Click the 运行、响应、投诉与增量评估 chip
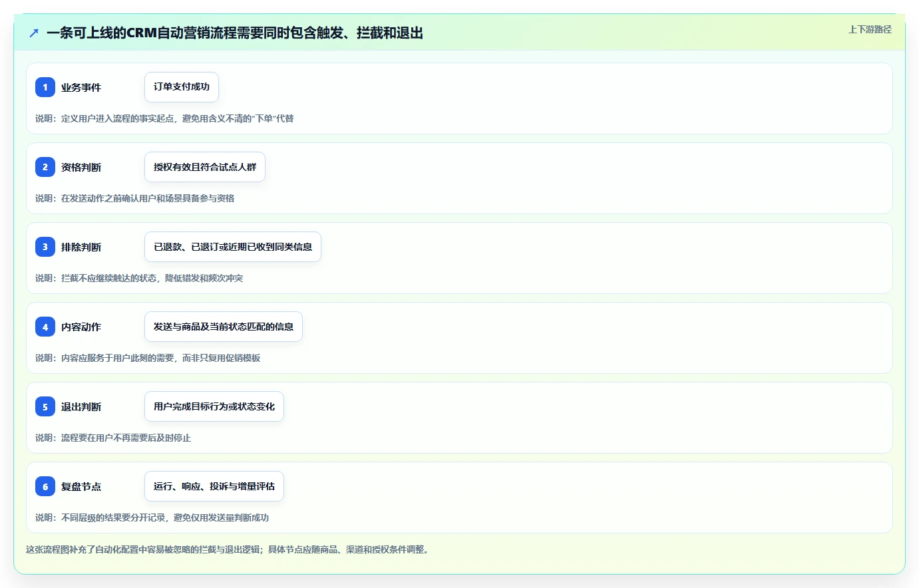 tap(214, 486)
